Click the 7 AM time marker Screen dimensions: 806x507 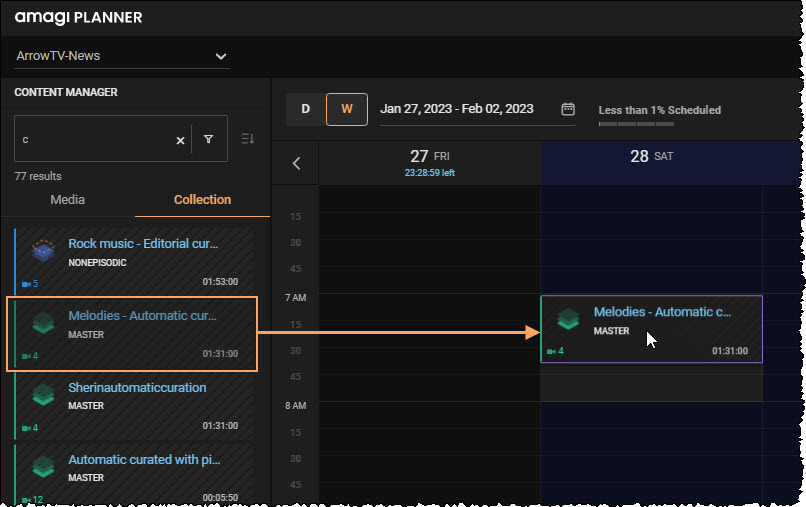296,298
